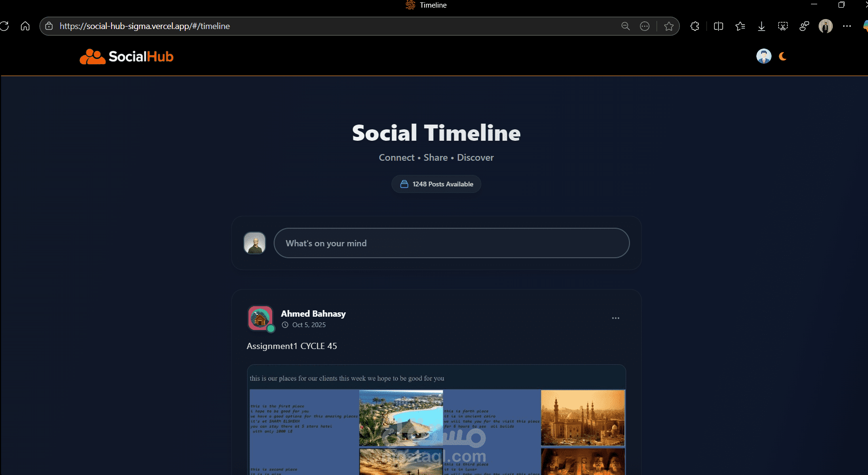Open the browser profile avatar menu
This screenshot has height=475, width=868.
point(825,26)
